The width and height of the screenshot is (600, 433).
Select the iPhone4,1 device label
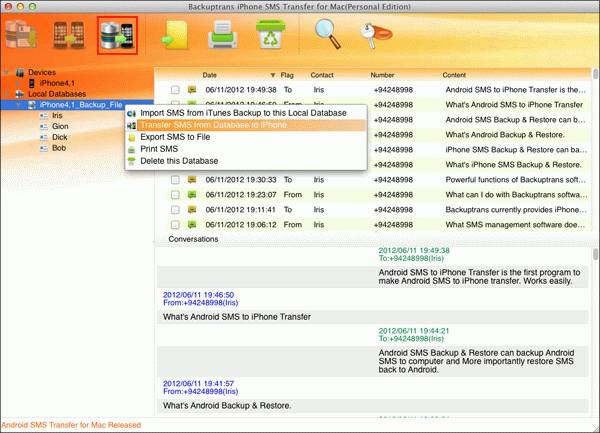[57, 83]
